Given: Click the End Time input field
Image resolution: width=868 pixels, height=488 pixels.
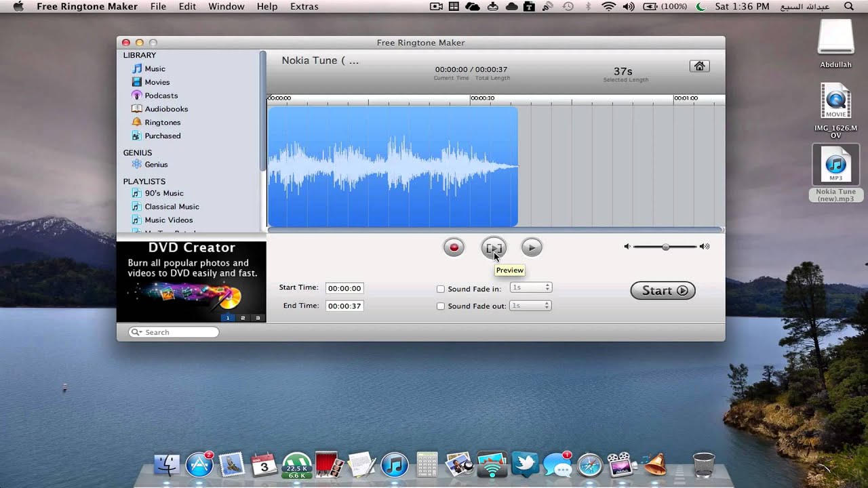Looking at the screenshot, I should (x=344, y=306).
